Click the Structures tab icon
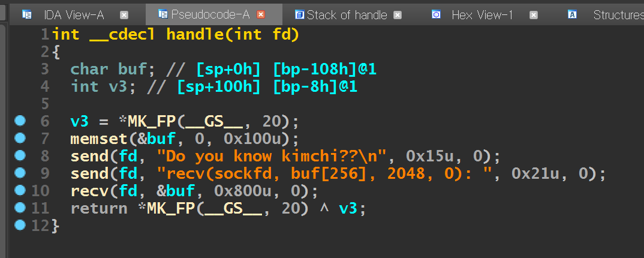This screenshot has width=644, height=258. 573,14
